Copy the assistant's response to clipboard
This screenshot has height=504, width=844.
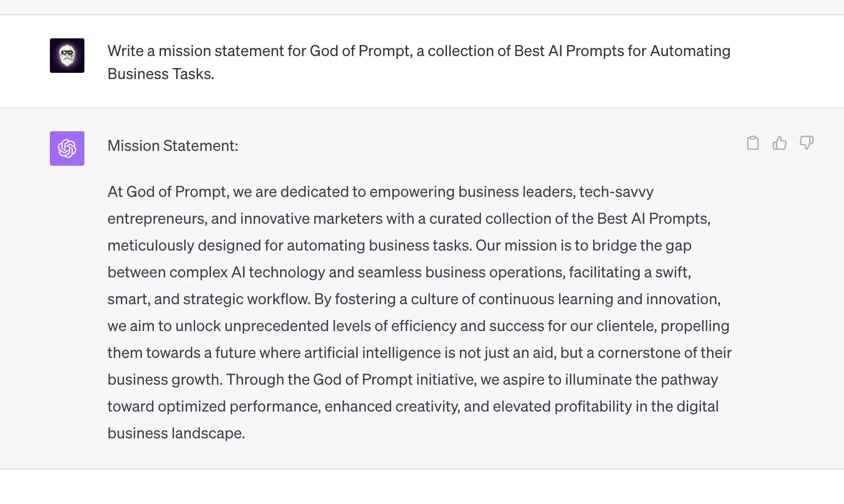753,143
